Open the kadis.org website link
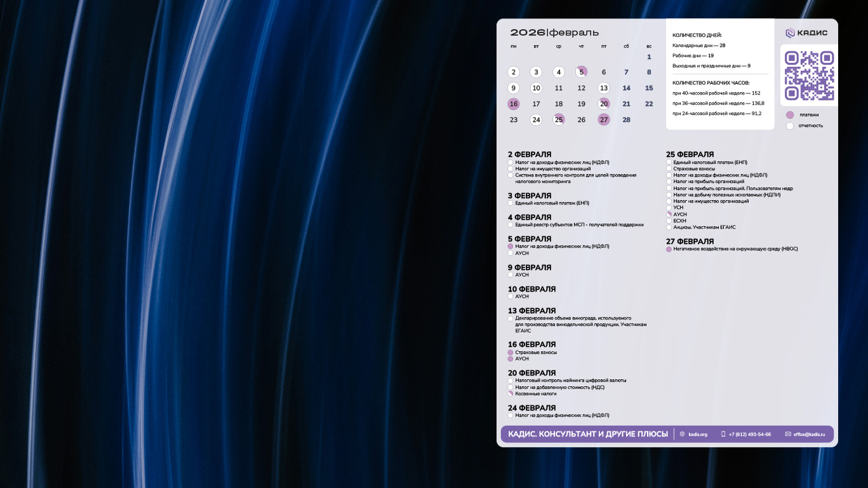Image resolution: width=868 pixels, height=488 pixels. pyautogui.click(x=697, y=434)
